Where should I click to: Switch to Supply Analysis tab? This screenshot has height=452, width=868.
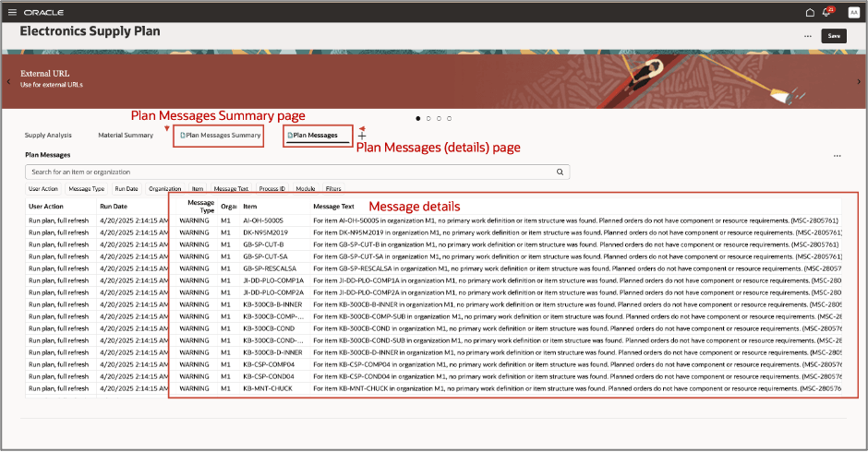48,135
